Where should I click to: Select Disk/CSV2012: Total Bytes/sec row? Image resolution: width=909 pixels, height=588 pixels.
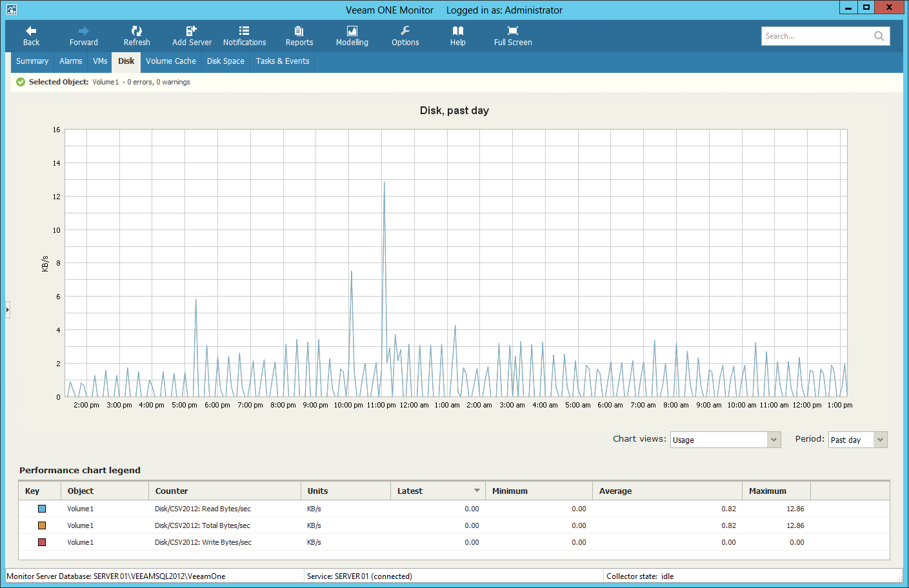coord(454,525)
